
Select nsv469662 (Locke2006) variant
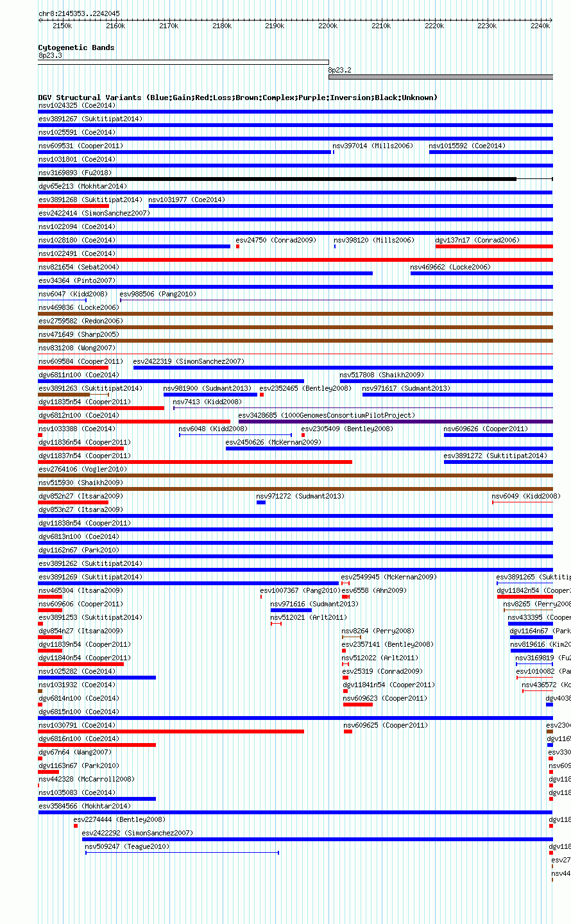[482, 273]
